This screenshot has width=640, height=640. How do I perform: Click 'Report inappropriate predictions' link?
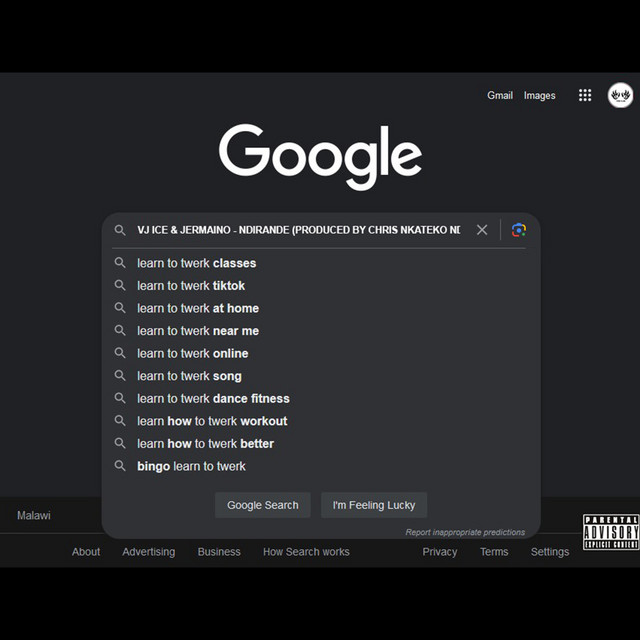(465, 532)
